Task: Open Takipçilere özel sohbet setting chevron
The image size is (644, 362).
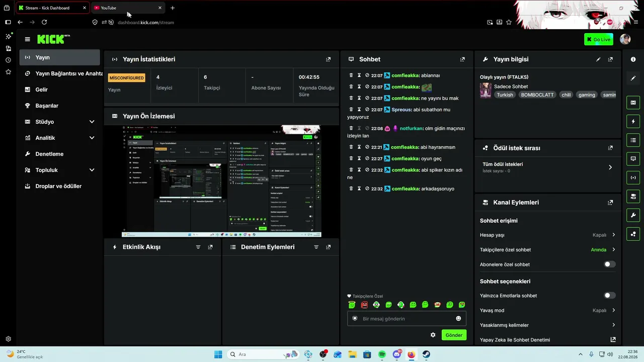Action: click(x=614, y=250)
